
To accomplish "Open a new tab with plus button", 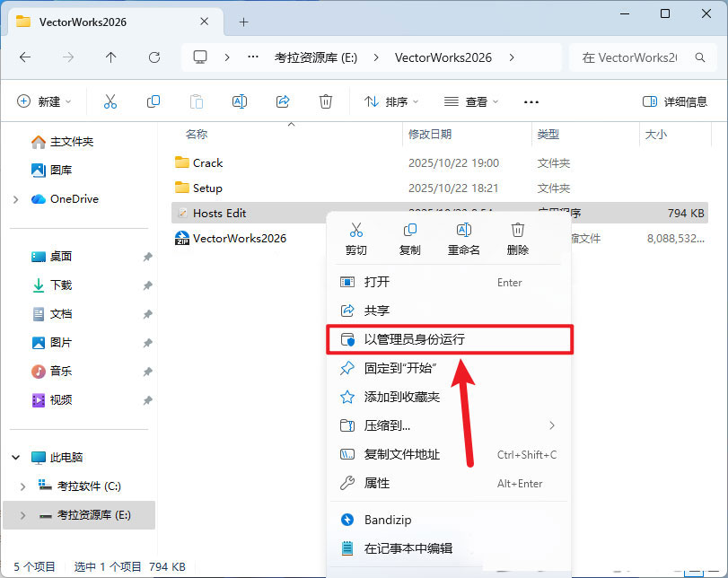I will (244, 22).
